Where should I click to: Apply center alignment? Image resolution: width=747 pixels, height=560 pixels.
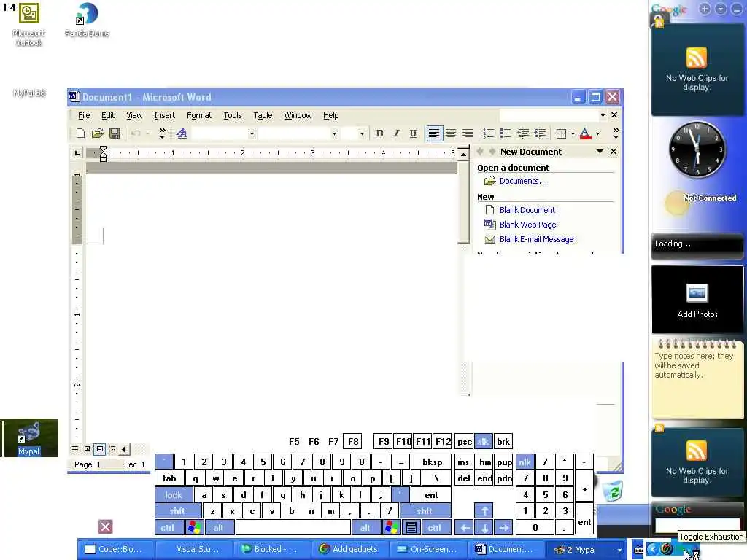pos(451,133)
